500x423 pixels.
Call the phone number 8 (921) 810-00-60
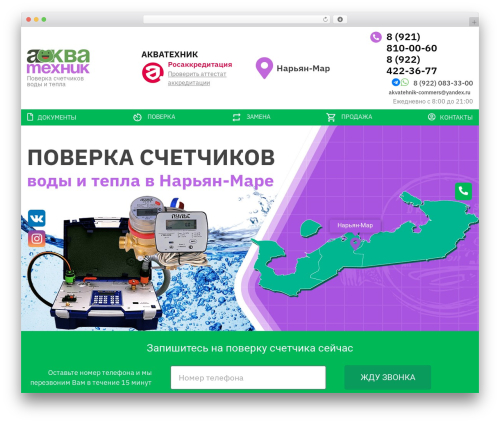click(x=412, y=42)
